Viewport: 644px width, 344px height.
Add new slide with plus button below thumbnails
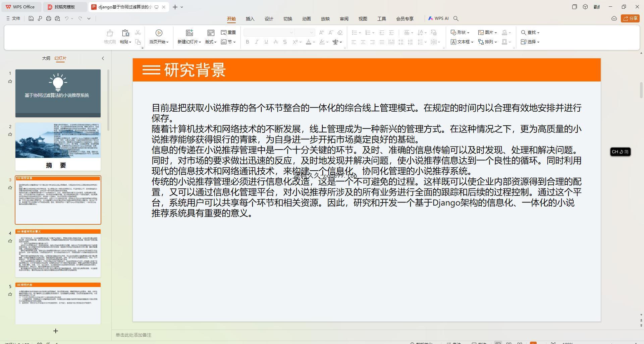point(56,331)
